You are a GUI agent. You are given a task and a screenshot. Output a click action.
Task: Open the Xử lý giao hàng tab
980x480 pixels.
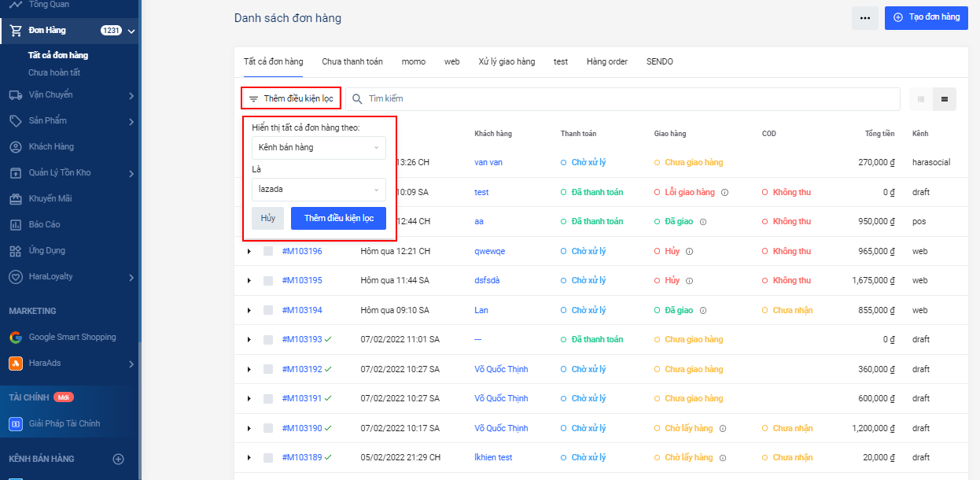coord(507,61)
